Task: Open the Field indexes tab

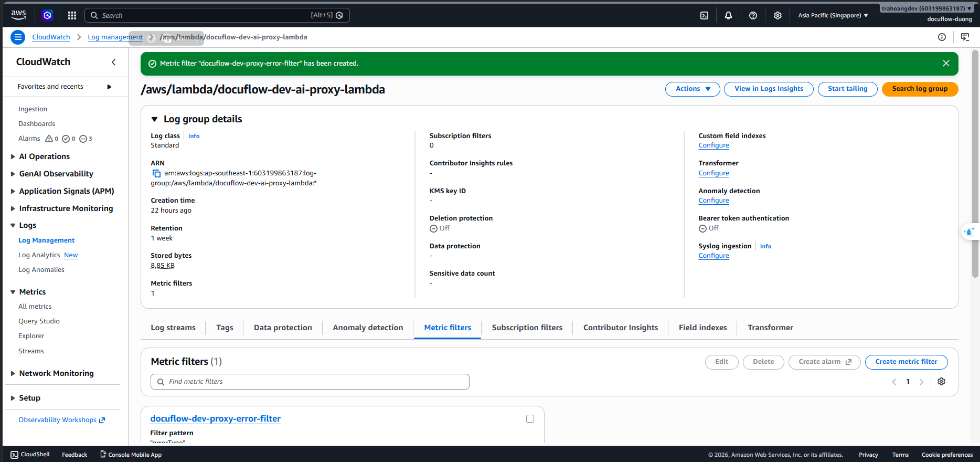Action: (702, 328)
